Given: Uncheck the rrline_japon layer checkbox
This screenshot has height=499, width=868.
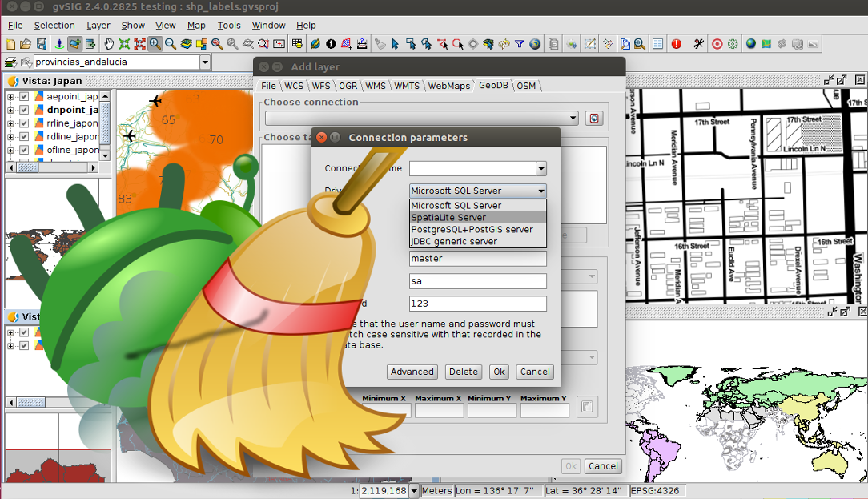Looking at the screenshot, I should (x=24, y=123).
